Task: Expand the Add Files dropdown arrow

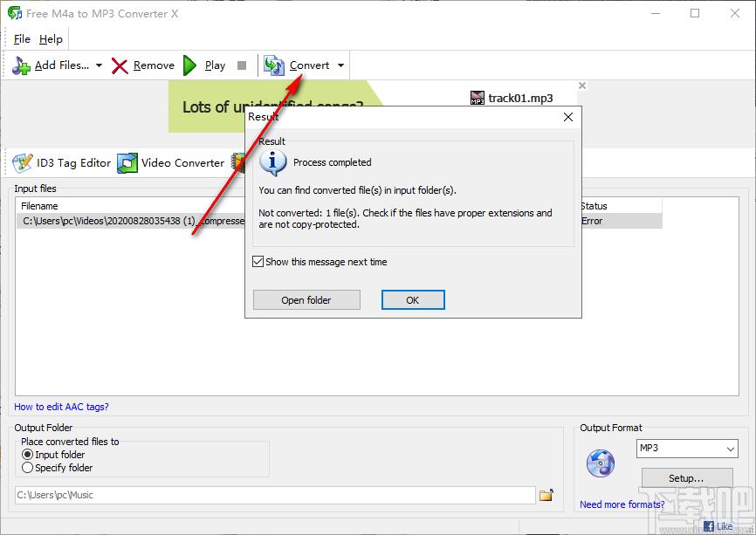Action: pos(99,65)
